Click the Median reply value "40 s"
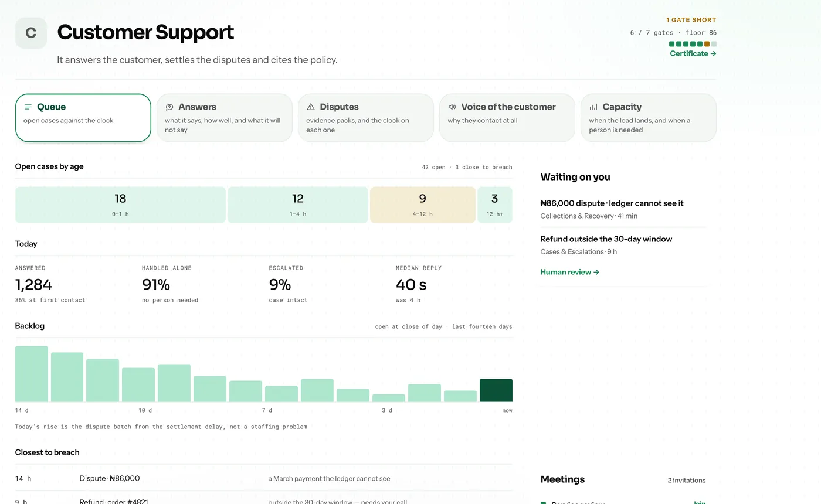This screenshot has width=821, height=504. (x=411, y=285)
